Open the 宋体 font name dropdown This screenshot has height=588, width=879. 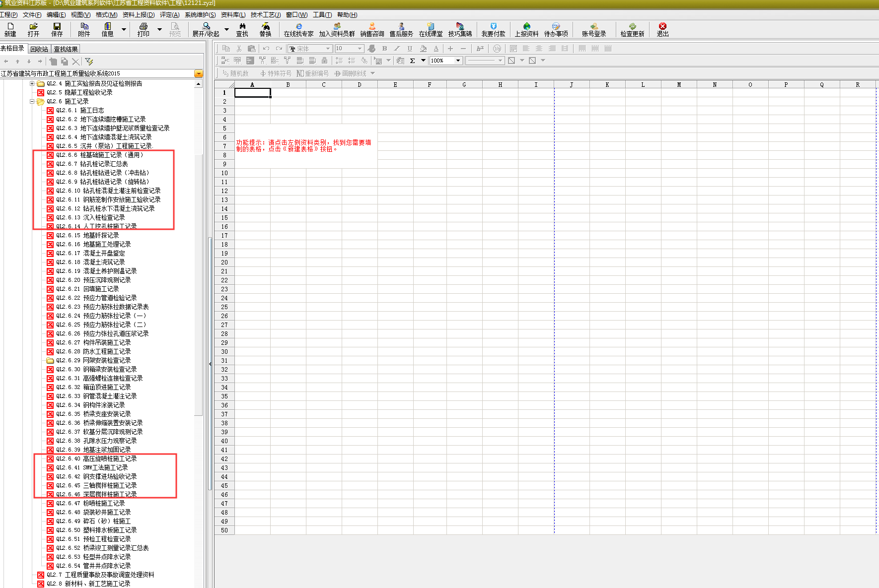tap(328, 49)
